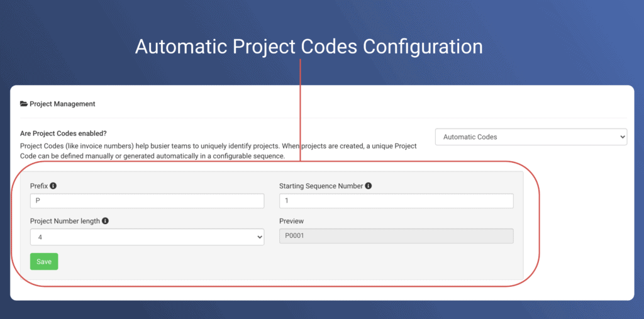Click the folder icon beside Project Management
Screen dimensions: 644x319
click(x=24, y=104)
